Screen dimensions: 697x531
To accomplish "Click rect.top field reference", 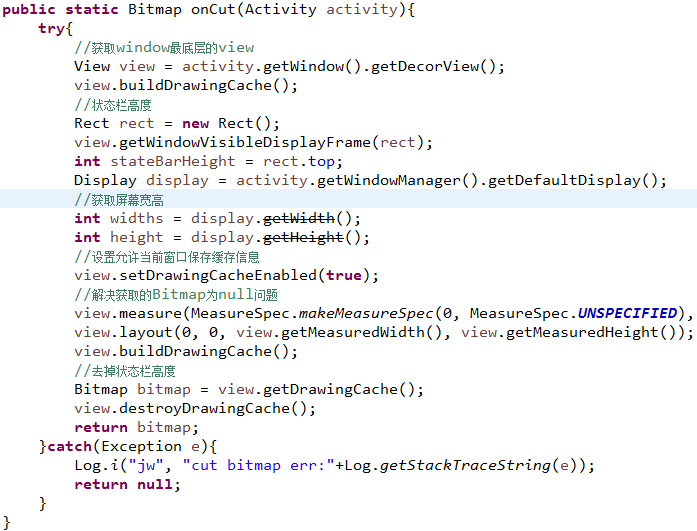I will pyautogui.click(x=299, y=161).
